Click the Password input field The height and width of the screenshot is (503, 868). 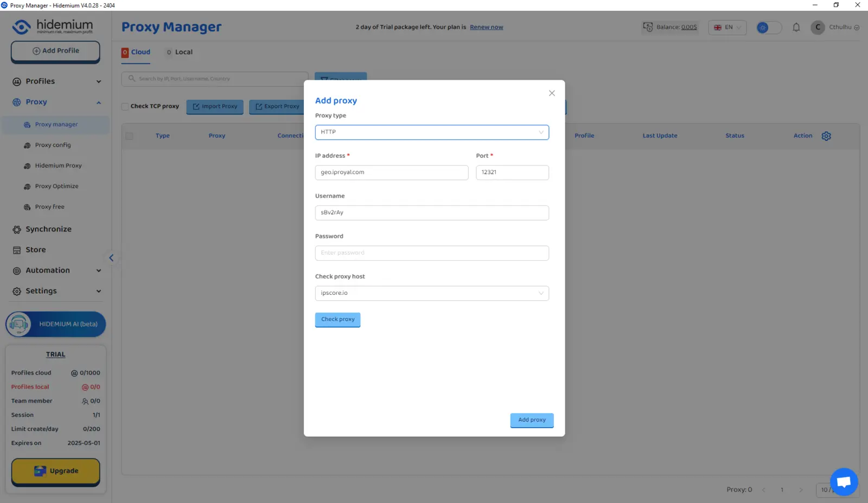coord(432,253)
